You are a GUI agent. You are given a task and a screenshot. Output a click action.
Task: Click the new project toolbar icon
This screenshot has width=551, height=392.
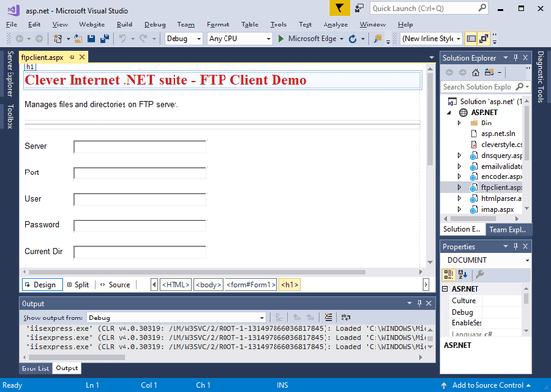point(58,39)
